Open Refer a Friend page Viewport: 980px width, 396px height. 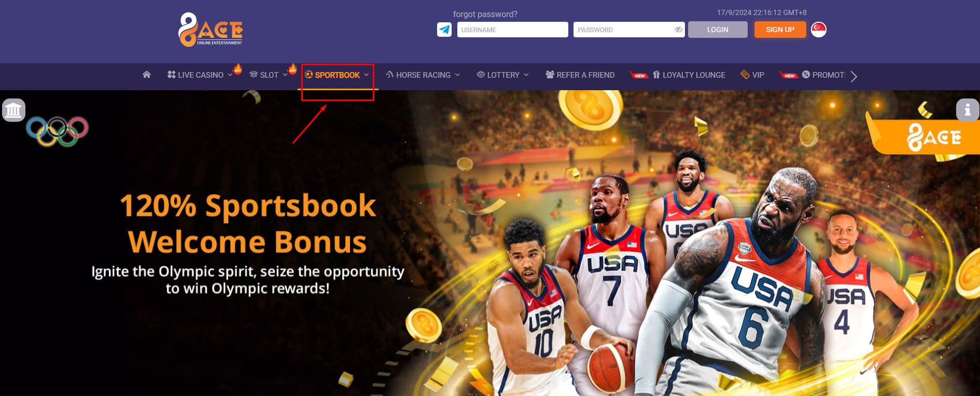580,75
